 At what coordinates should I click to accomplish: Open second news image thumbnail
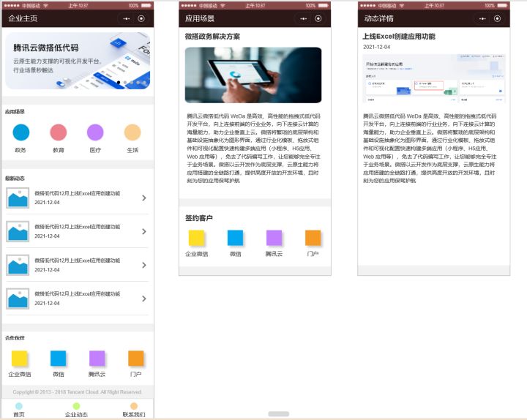click(x=18, y=231)
